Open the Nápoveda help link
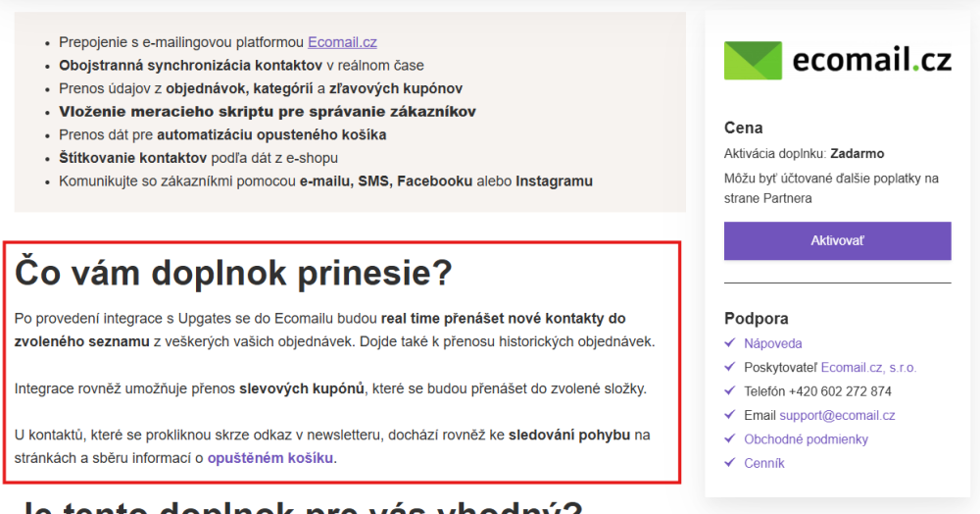Screen dimensions: 980x514 (772, 343)
